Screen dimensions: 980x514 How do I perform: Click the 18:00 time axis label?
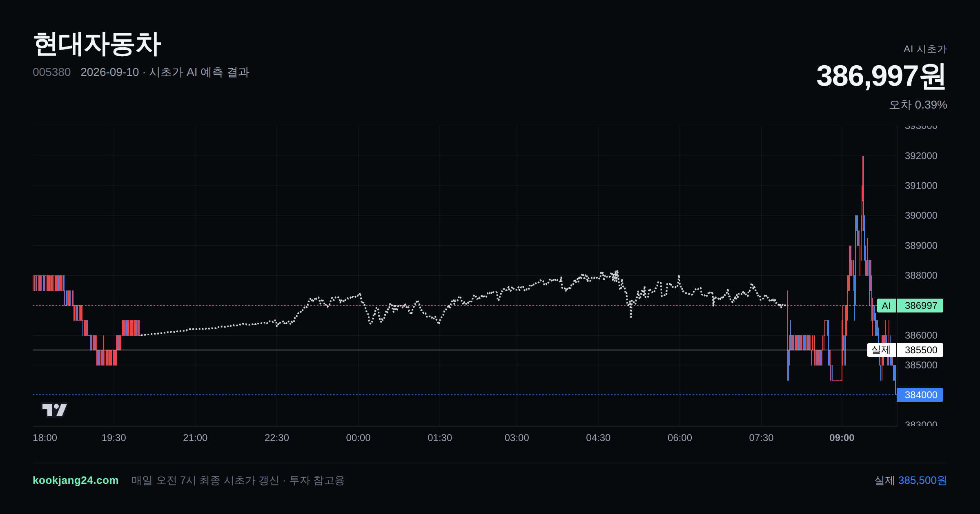tap(45, 438)
